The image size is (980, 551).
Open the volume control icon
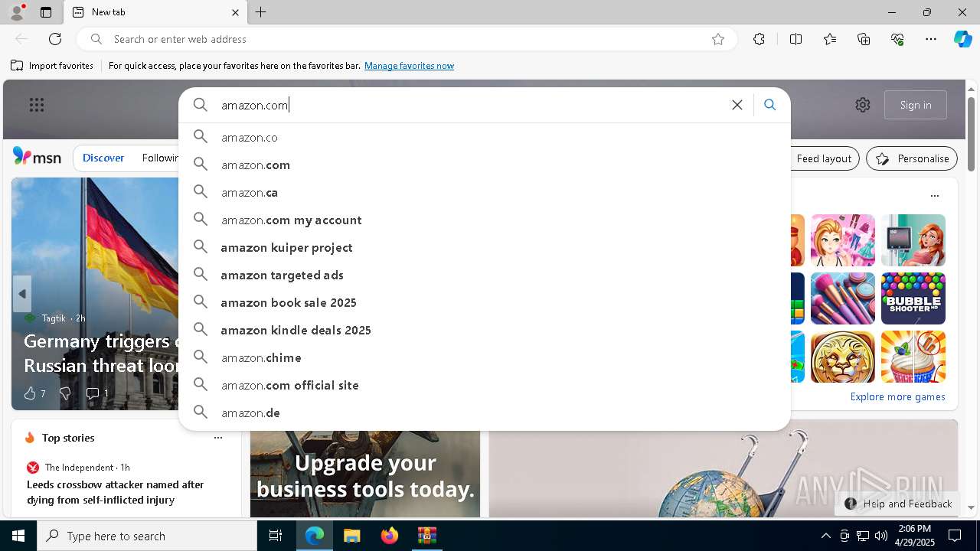tap(880, 536)
